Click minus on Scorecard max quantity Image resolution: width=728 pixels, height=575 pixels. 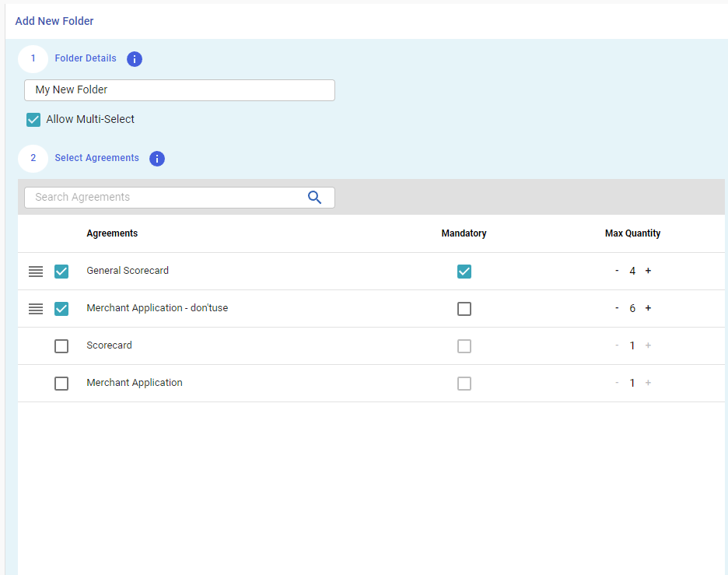tap(617, 345)
